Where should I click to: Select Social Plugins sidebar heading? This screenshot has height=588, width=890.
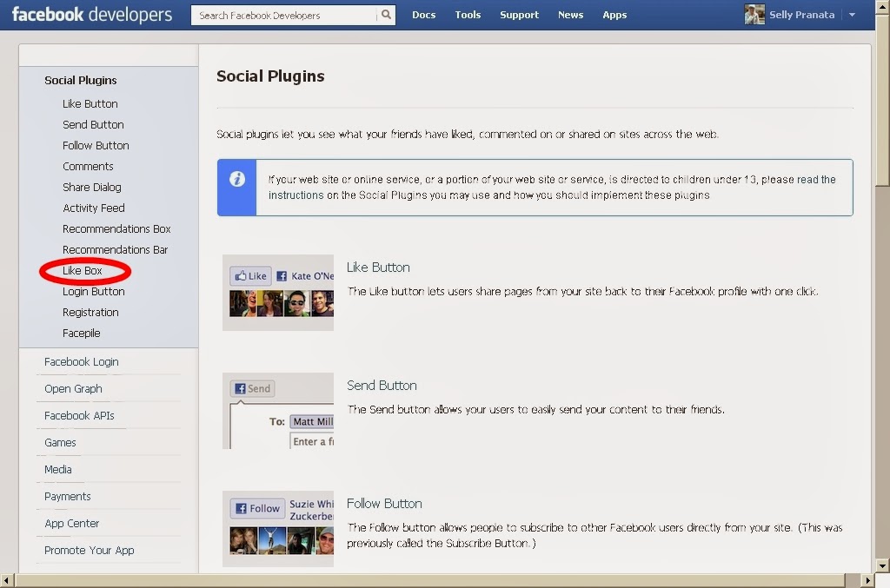(81, 81)
